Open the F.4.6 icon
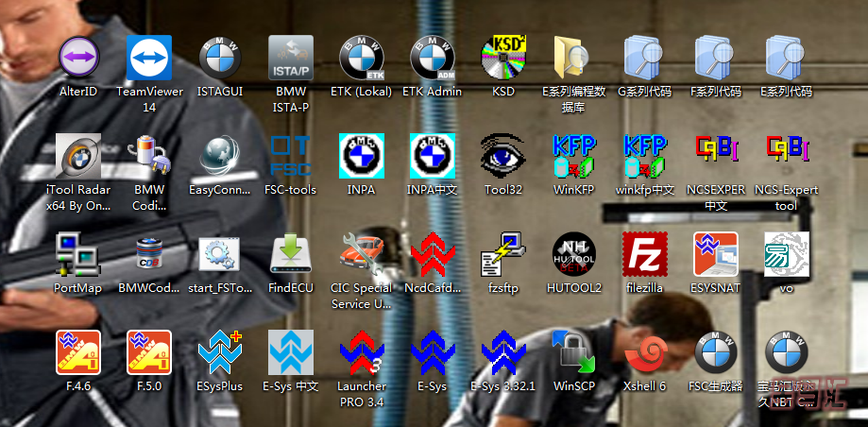The image size is (868, 427). pyautogui.click(x=78, y=352)
